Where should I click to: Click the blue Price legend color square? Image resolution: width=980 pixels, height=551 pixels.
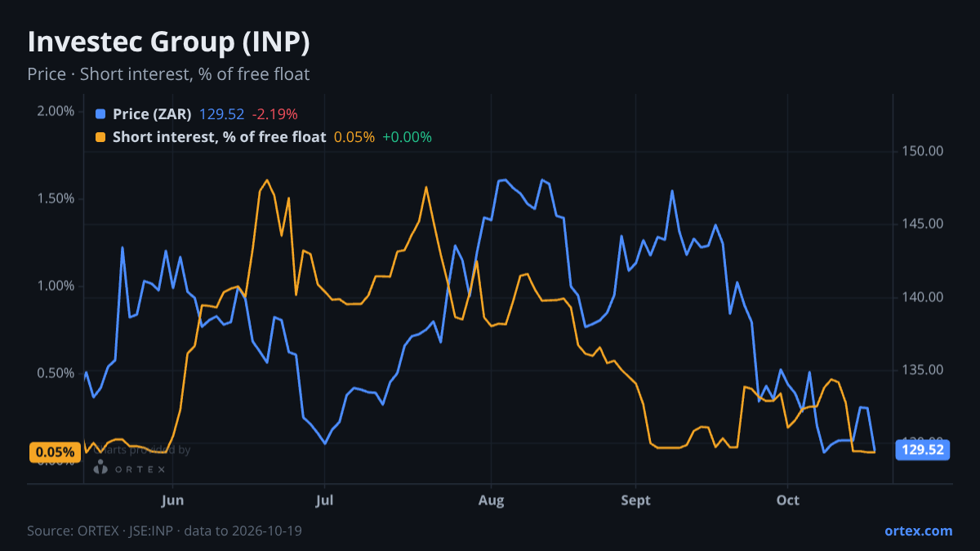(x=100, y=114)
